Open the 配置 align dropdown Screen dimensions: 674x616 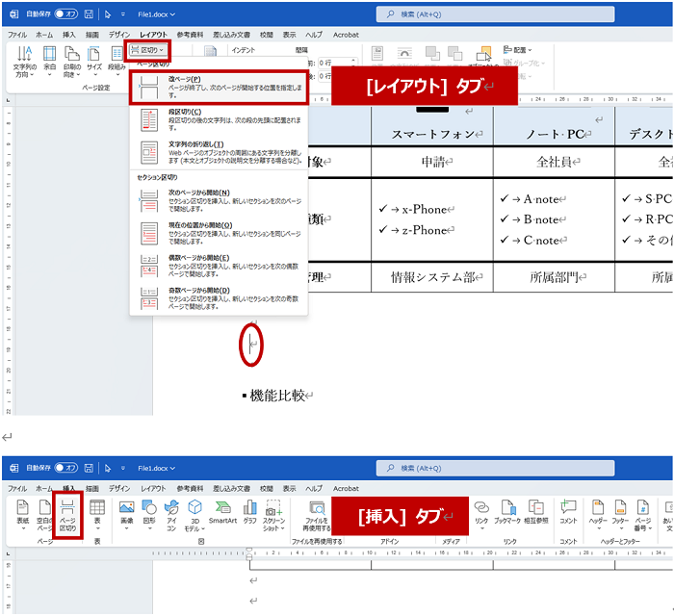tap(520, 49)
